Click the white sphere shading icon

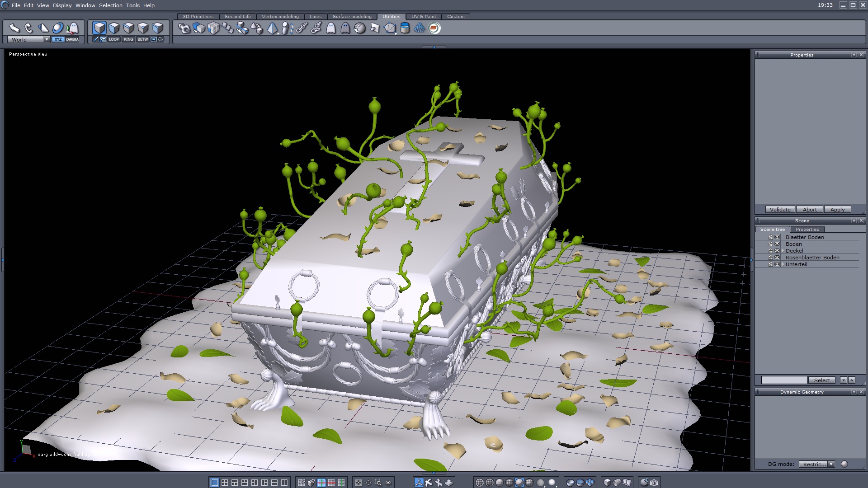[552, 483]
